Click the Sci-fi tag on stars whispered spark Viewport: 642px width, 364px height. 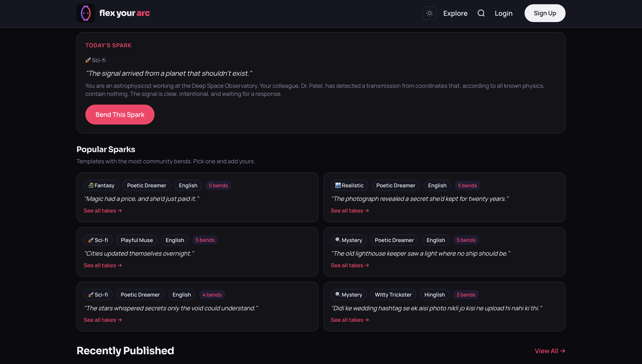pos(98,294)
